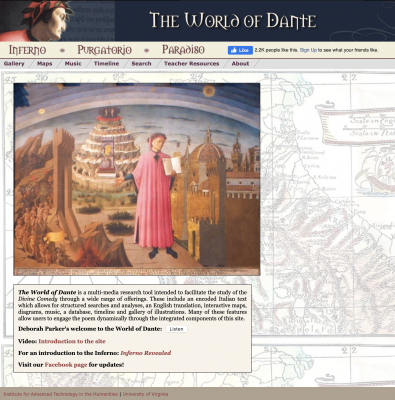This screenshot has height=400, width=395.
Task: Visit the Facebook page link
Action: coord(66,365)
